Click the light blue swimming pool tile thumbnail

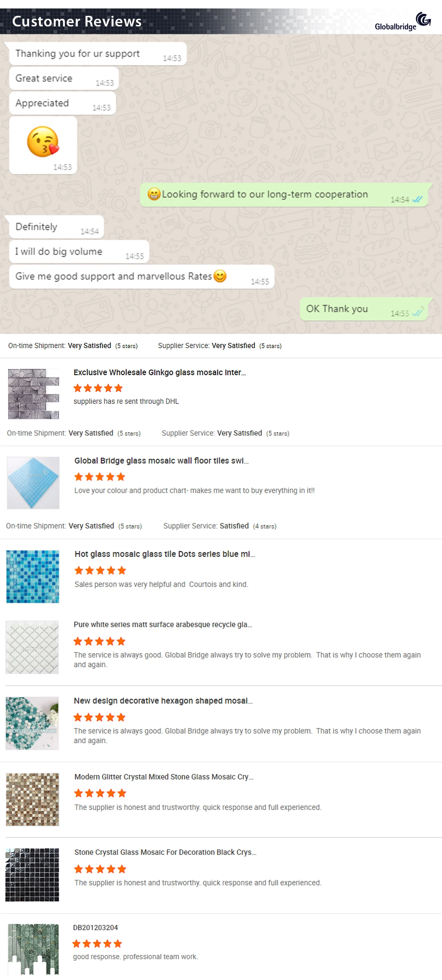33,483
